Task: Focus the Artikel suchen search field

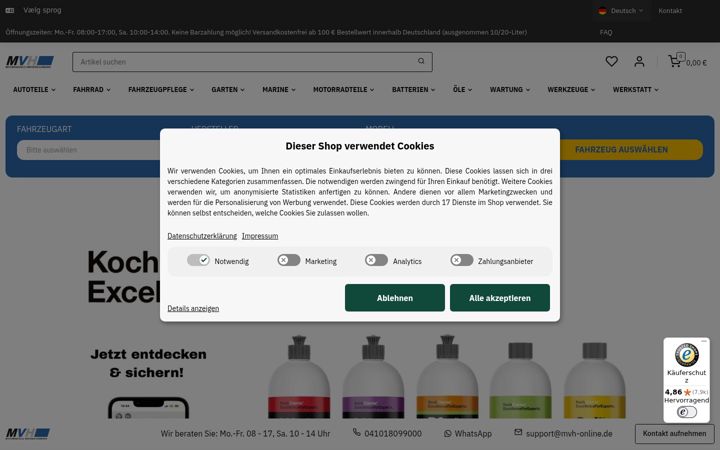Action: click(x=252, y=62)
